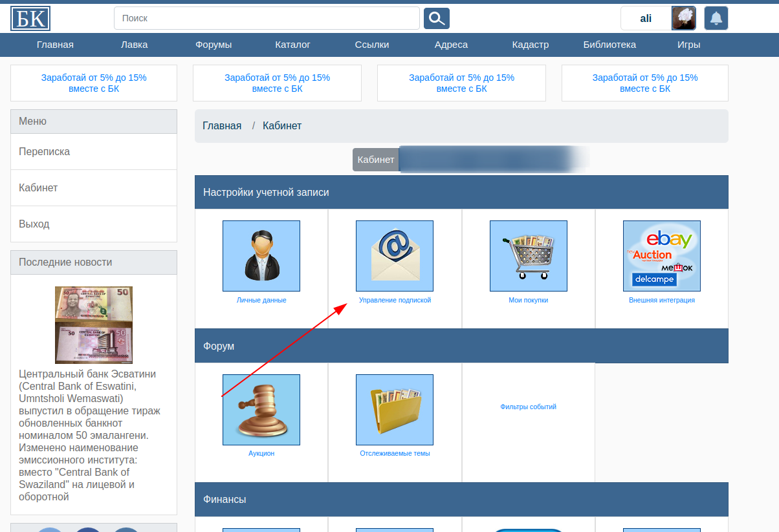Open the Отслеживаемые темы folder icon
Screen dimensions: 779x532
(394, 410)
